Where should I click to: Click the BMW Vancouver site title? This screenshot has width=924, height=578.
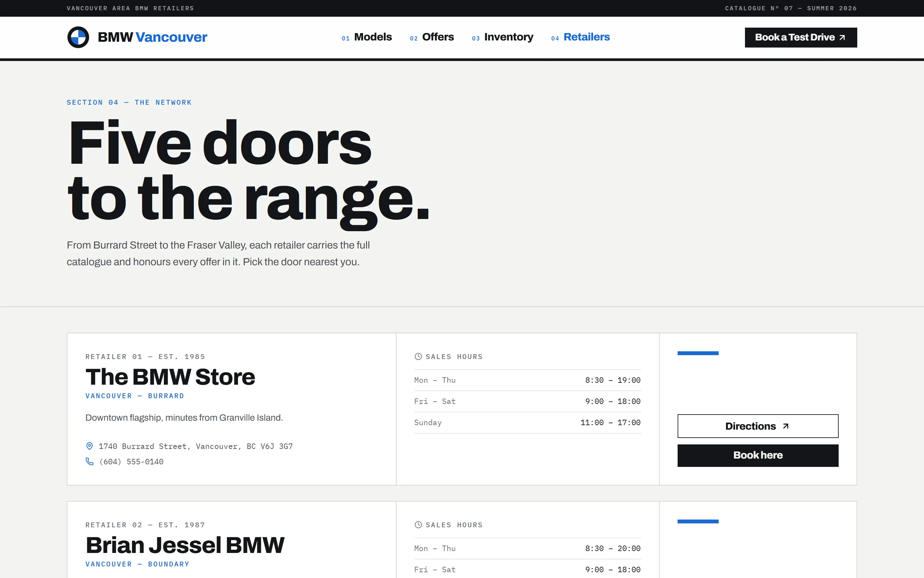(152, 37)
